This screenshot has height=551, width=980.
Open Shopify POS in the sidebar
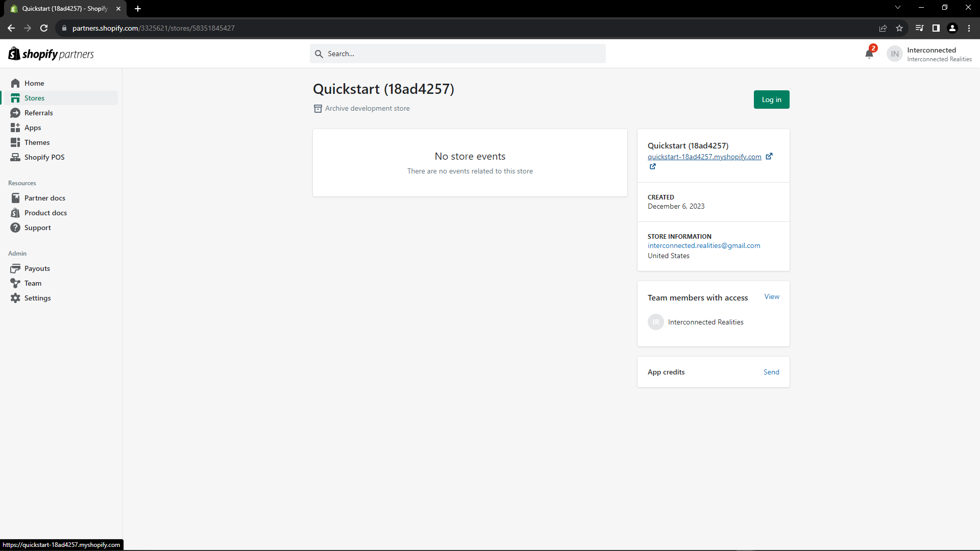point(44,157)
